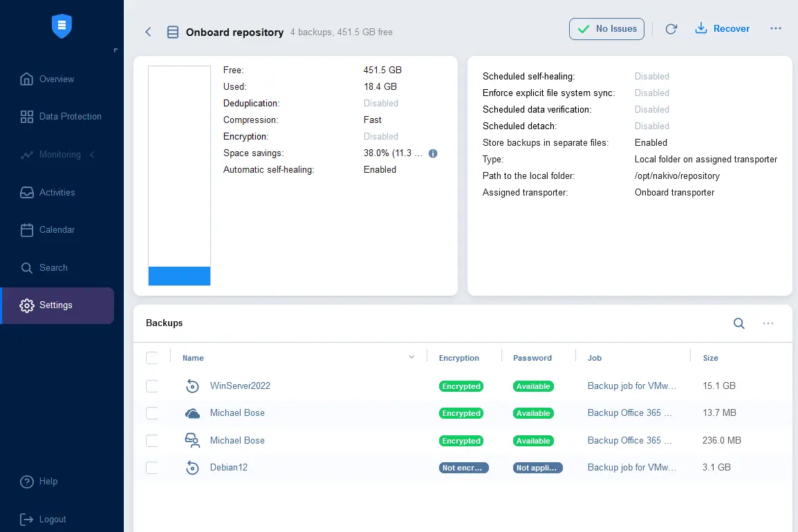This screenshot has width=798, height=532.
Task: Expand the Monitoring menu chevron
Action: coord(92,155)
